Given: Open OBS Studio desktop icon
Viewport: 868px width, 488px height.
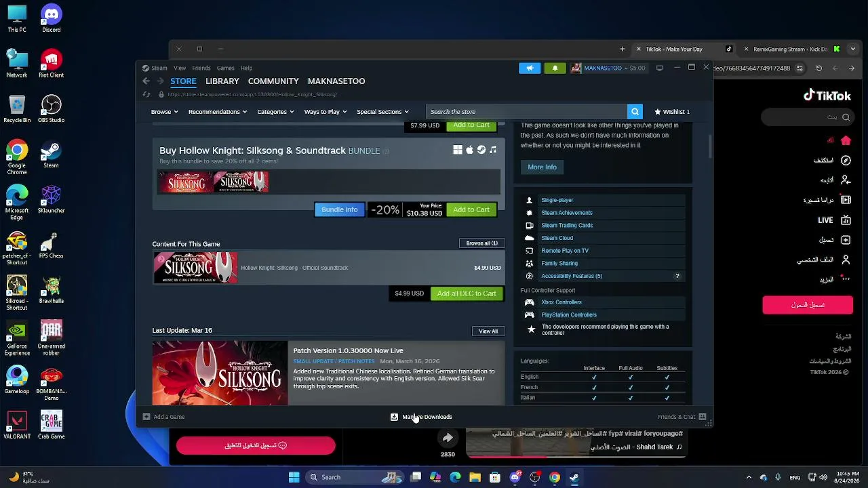Looking at the screenshot, I should coord(52,108).
